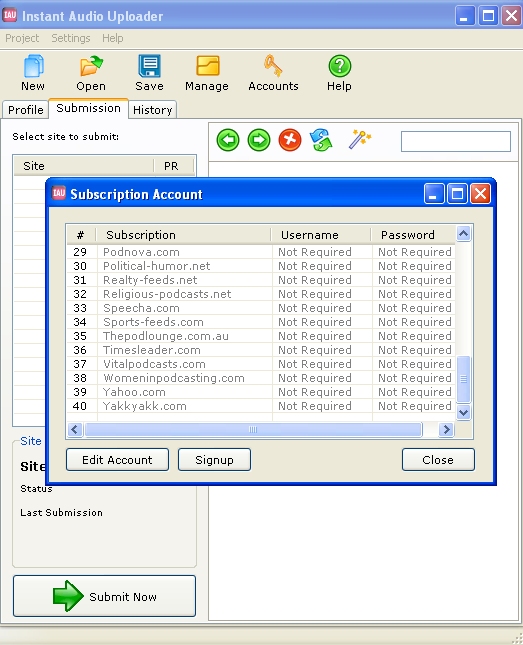Click the horizontal scrollbar thumb in the table

point(253,429)
